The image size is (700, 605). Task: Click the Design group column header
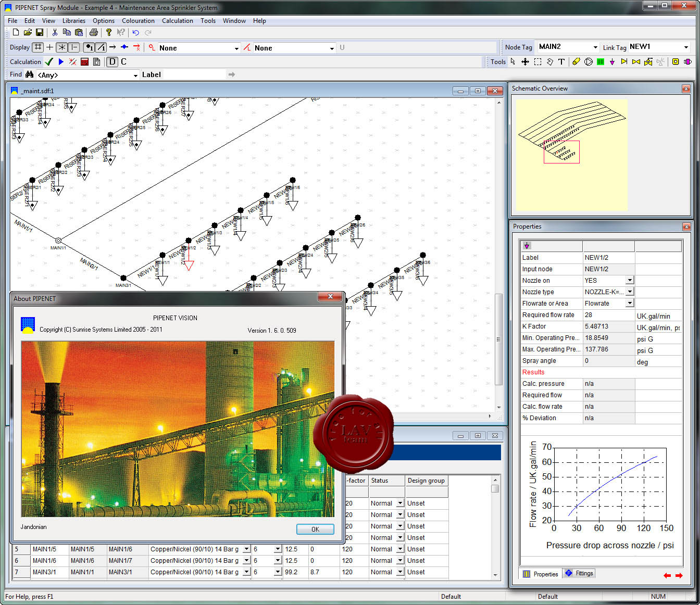click(x=426, y=481)
